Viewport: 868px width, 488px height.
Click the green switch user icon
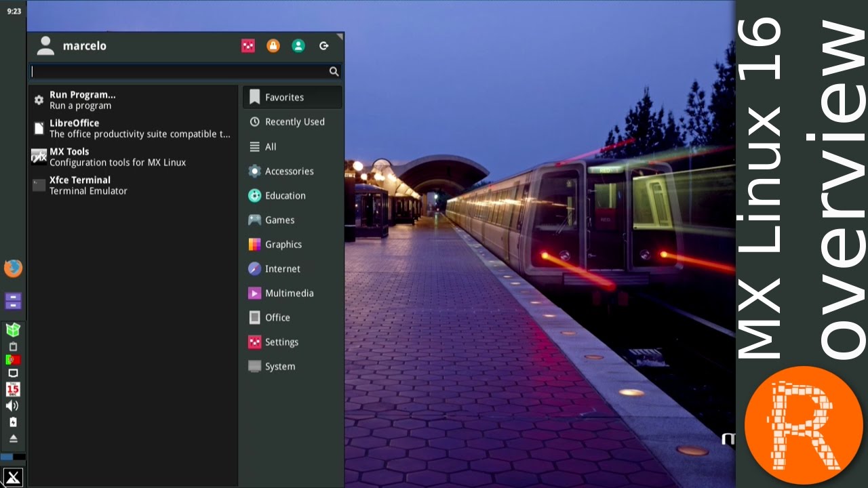298,46
